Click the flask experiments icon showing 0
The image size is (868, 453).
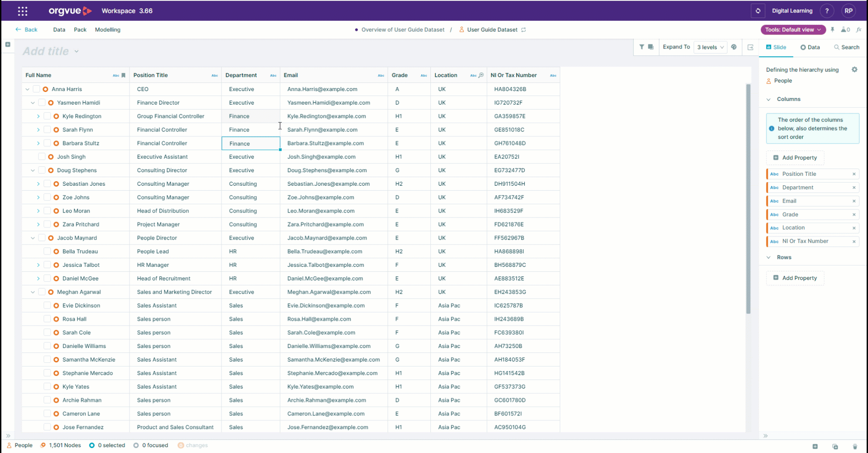pyautogui.click(x=845, y=29)
